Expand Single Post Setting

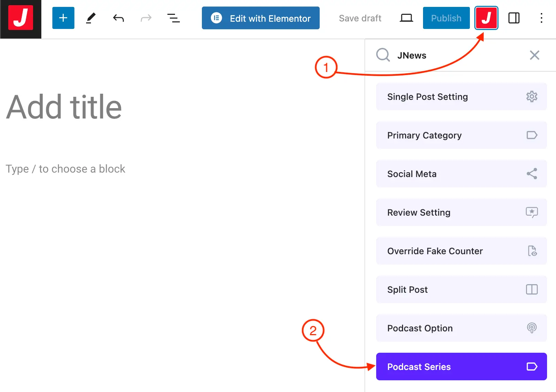[461, 97]
